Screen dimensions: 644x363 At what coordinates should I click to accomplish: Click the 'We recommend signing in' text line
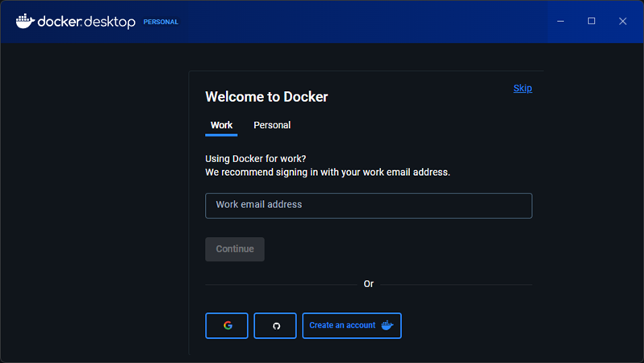click(328, 172)
